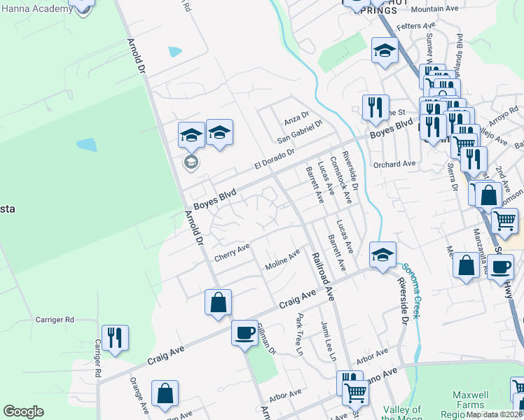524x420 pixels.
Task: Select the restaurant marker left of Boyes Blvd label
Action: tap(375, 108)
